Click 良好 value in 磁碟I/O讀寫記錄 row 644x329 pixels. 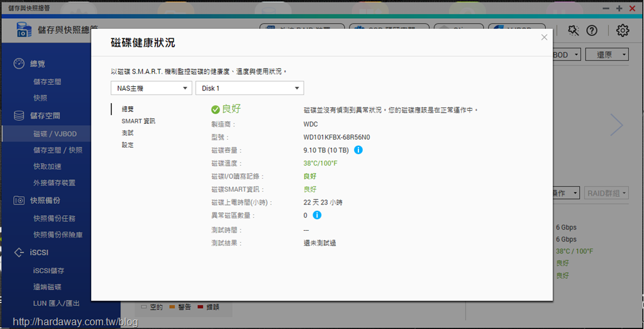pos(309,176)
